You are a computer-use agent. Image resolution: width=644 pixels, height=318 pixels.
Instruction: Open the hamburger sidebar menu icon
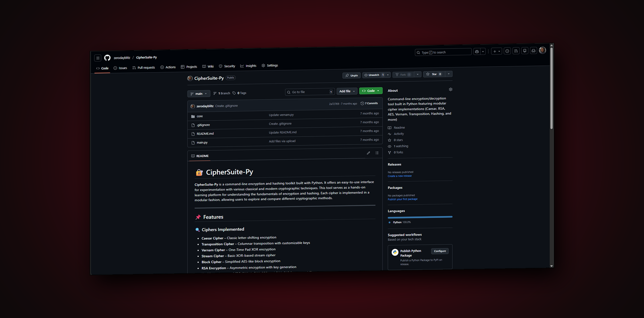98,58
